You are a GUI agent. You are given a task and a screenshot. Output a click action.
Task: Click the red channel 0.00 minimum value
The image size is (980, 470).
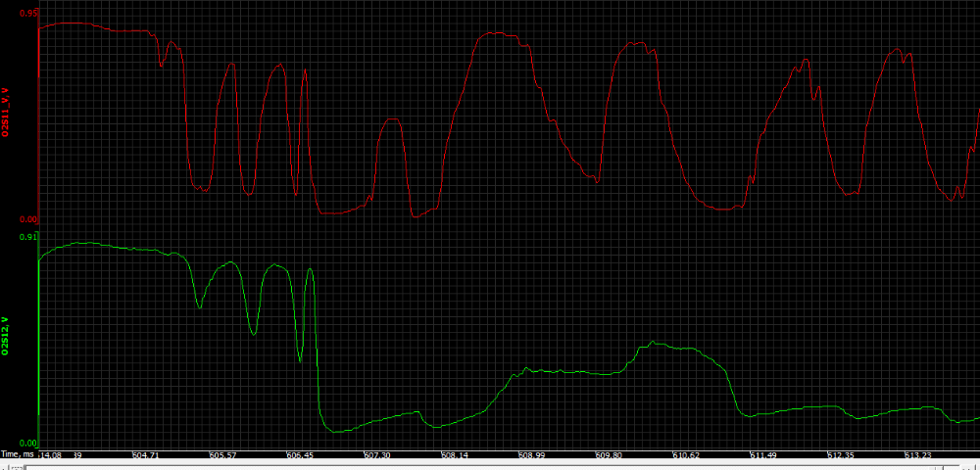click(28, 219)
